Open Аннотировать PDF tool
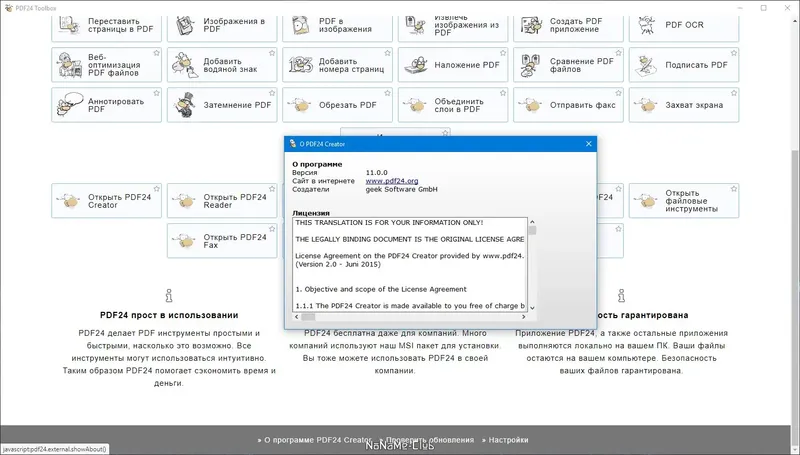The image size is (800, 455). coord(107,105)
